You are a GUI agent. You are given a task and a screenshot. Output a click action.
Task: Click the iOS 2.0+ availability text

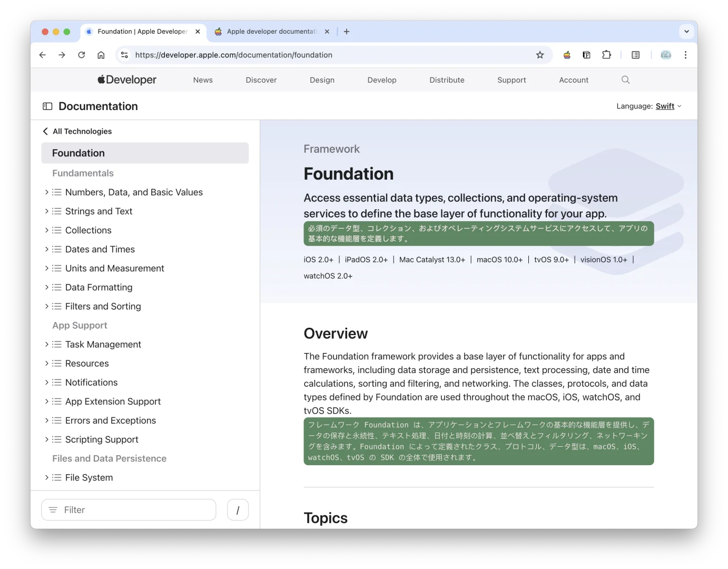click(x=318, y=260)
